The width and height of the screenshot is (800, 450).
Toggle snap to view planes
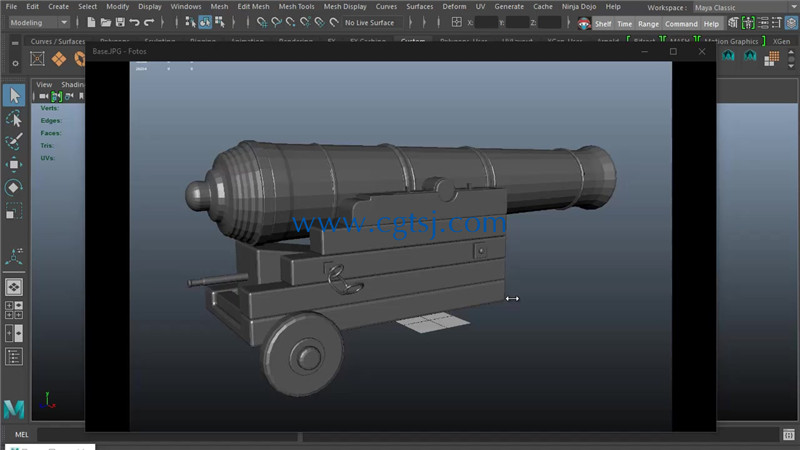click(319, 22)
